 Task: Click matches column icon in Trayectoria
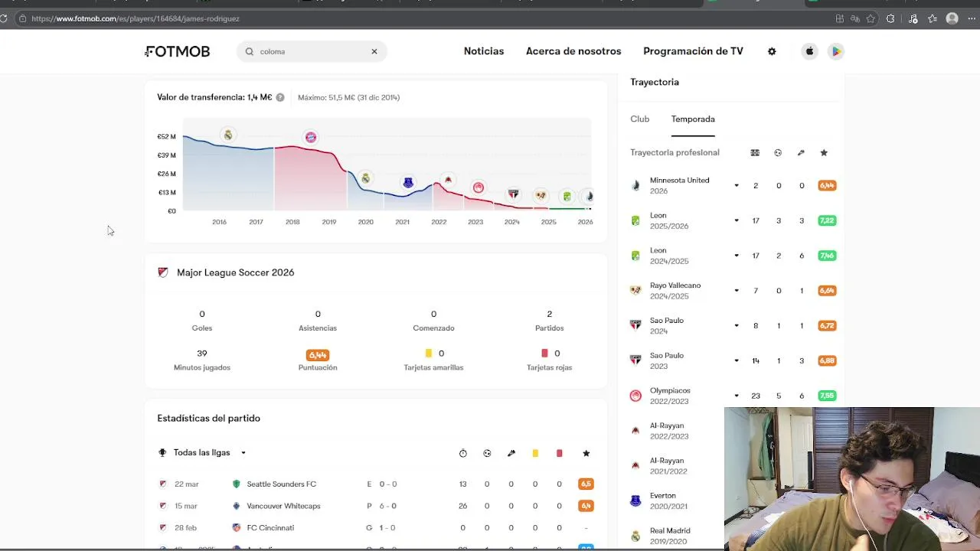(755, 152)
